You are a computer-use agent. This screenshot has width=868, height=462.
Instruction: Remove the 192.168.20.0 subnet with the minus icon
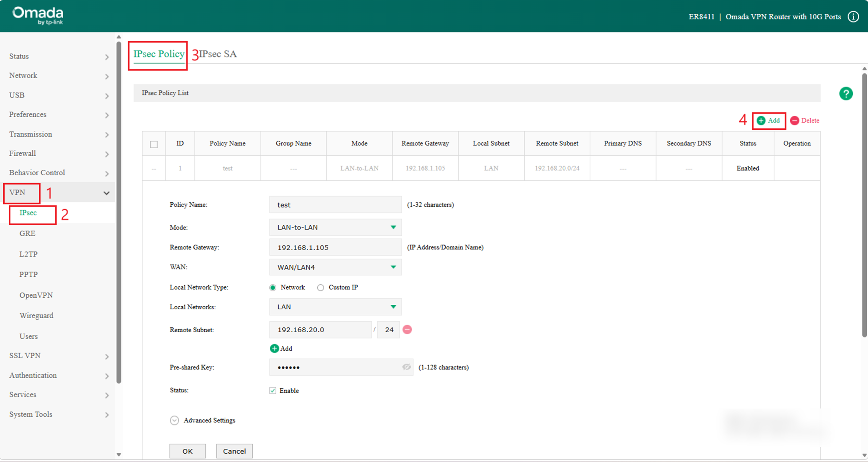[x=407, y=330]
